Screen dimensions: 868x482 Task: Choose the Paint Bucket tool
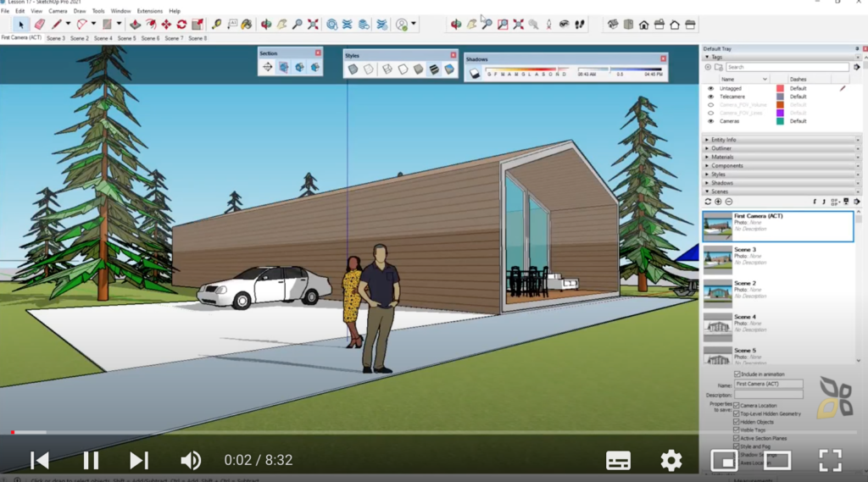coord(247,25)
